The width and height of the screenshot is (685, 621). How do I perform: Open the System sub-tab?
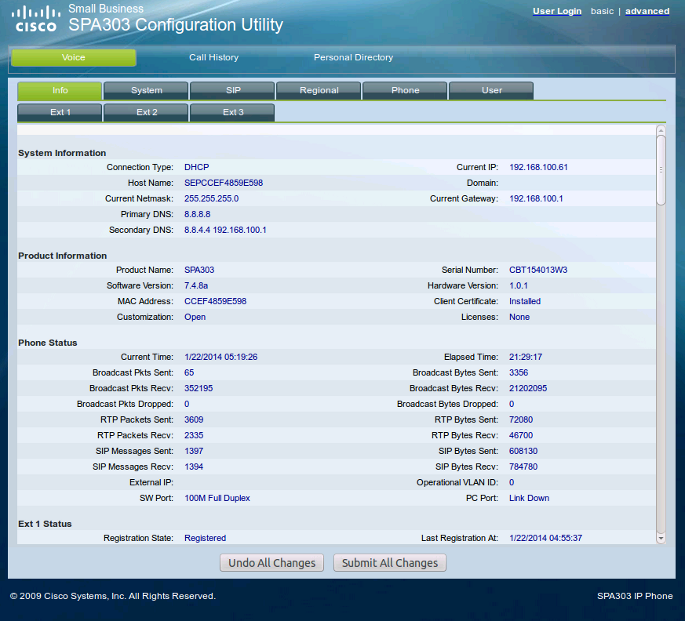pyautogui.click(x=146, y=90)
